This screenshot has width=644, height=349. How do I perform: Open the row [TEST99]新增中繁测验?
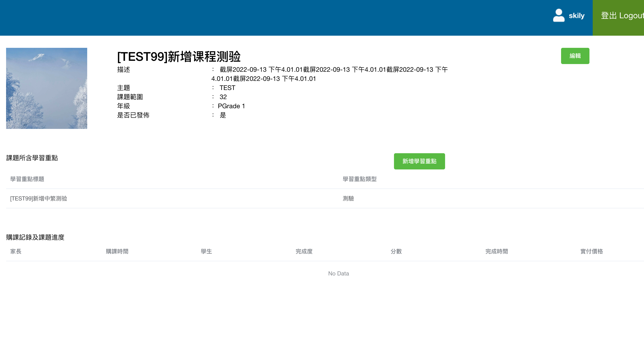coord(39,198)
